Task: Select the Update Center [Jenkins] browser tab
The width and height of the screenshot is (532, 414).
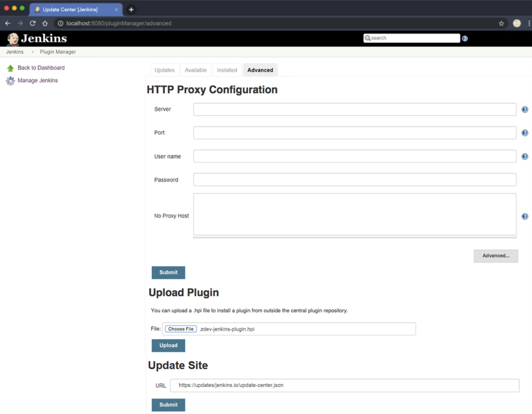Action: tap(76, 9)
